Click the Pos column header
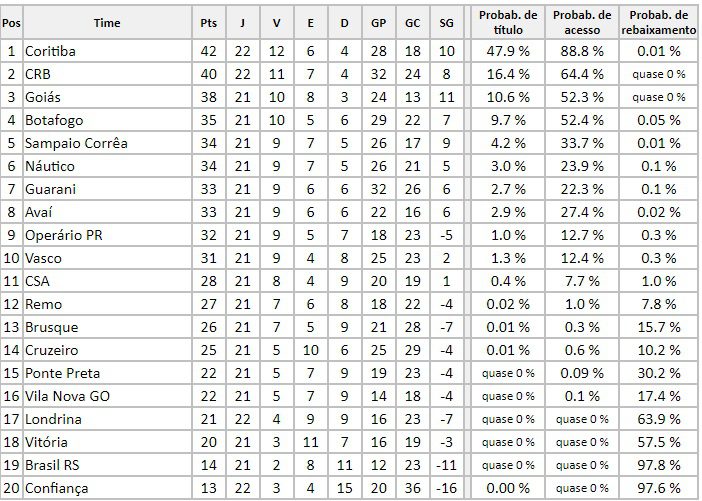702x501 pixels. 11,21
